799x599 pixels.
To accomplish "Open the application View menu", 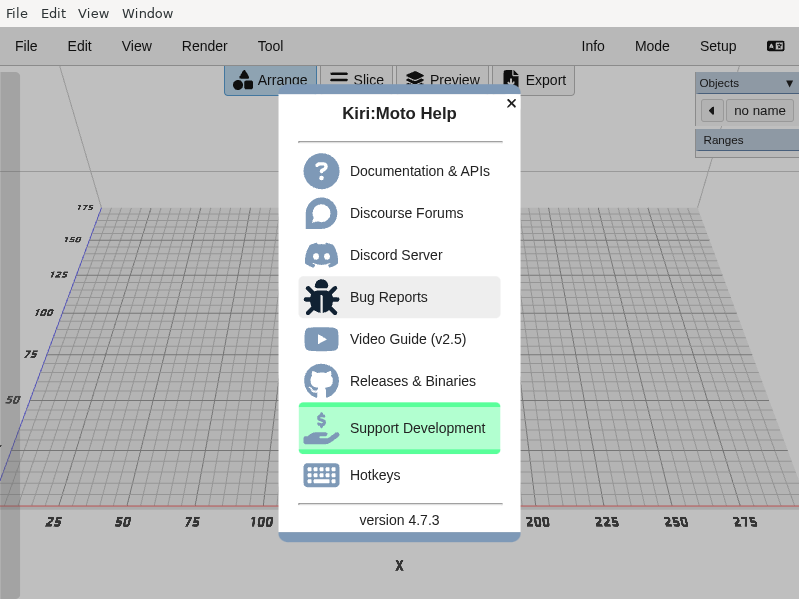I will pyautogui.click(x=137, y=46).
